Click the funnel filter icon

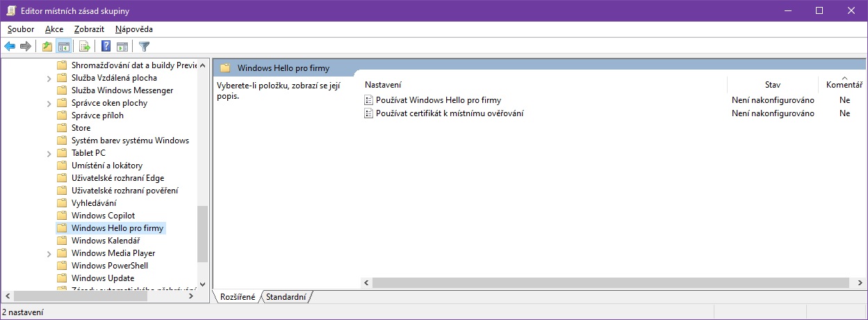pos(144,47)
